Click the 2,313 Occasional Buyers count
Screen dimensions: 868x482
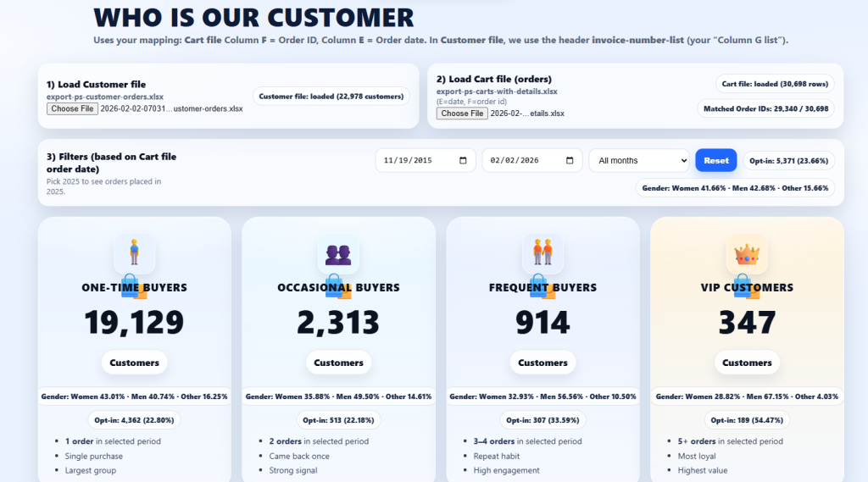[x=338, y=323]
